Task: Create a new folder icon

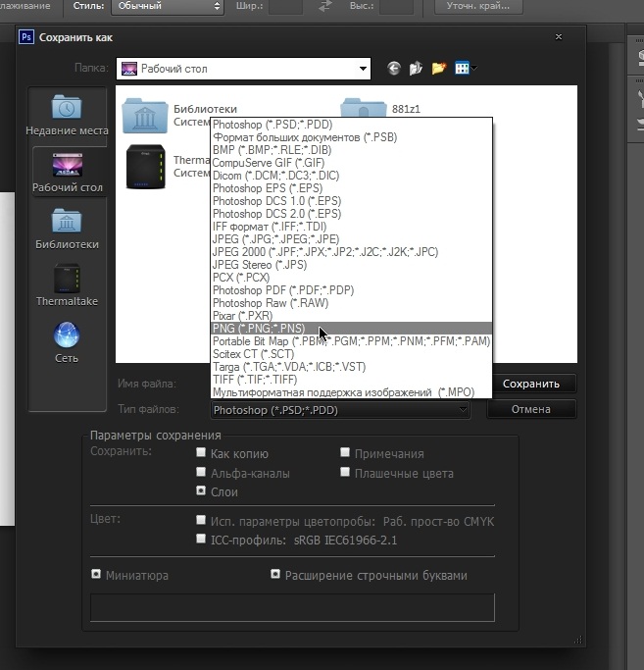Action: tap(439, 69)
